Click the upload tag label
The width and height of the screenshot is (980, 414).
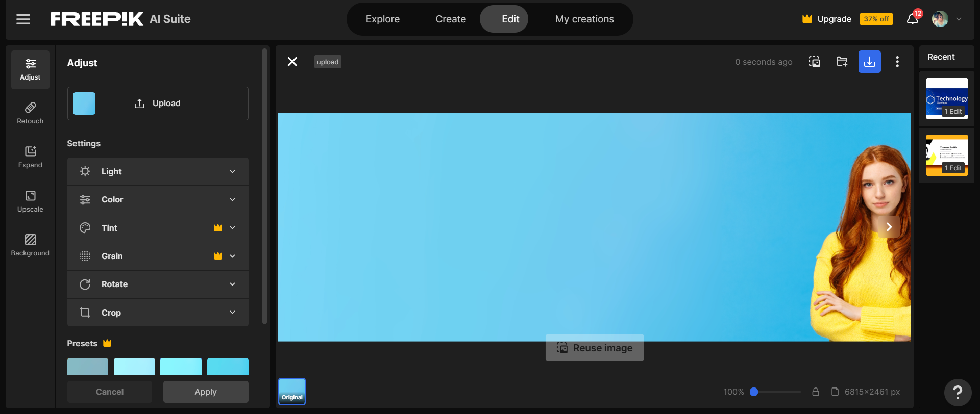click(328, 62)
